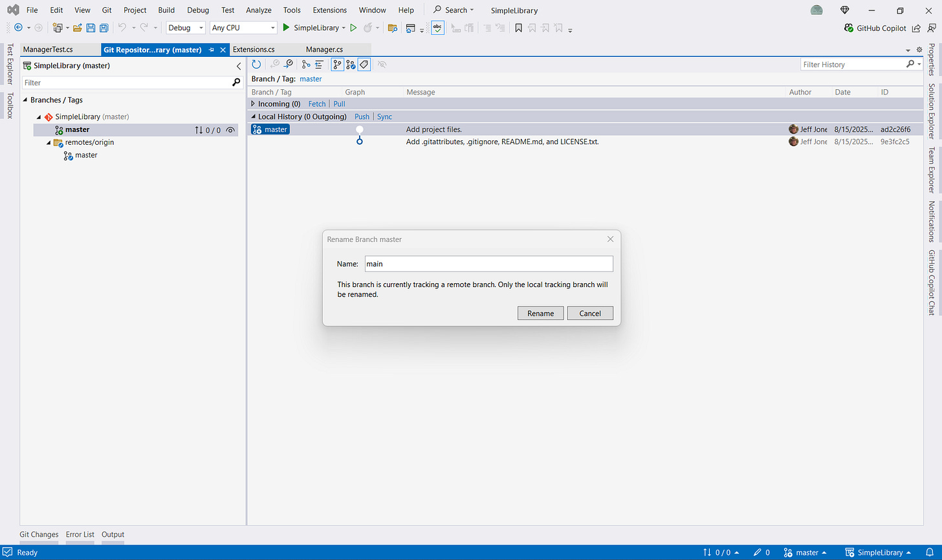Image resolution: width=942 pixels, height=560 pixels.
Task: Click the notifications bell in the status bar
Action: [929, 553]
